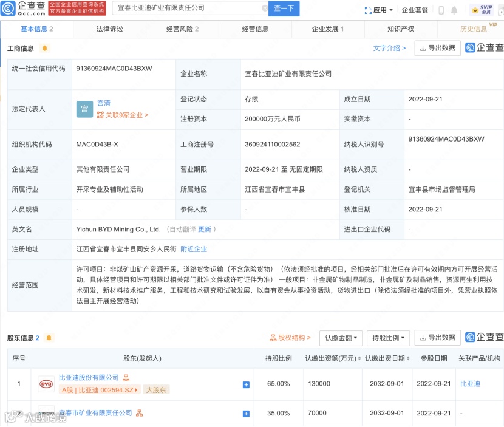
Task: Open legal representative 宫清 link
Action: coord(104,103)
